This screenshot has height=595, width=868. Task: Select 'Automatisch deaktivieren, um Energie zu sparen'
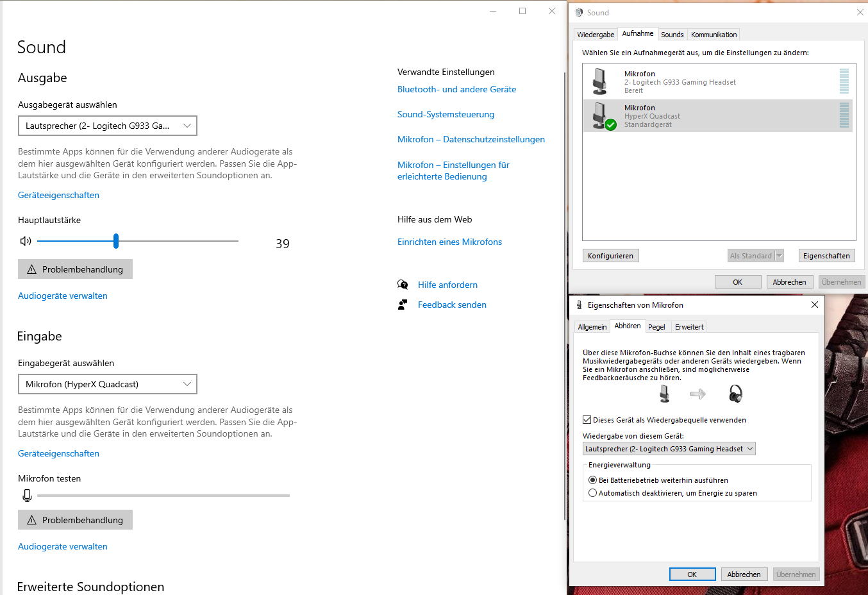click(592, 493)
